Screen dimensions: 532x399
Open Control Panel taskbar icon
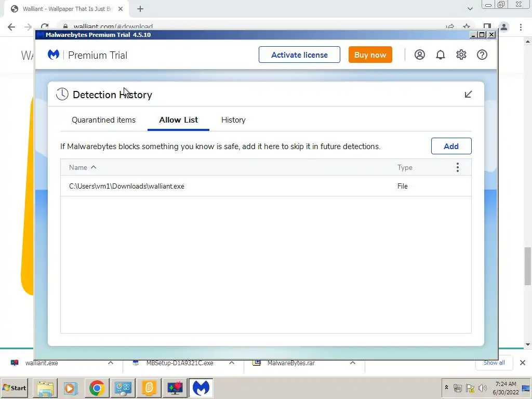[x=123, y=388]
